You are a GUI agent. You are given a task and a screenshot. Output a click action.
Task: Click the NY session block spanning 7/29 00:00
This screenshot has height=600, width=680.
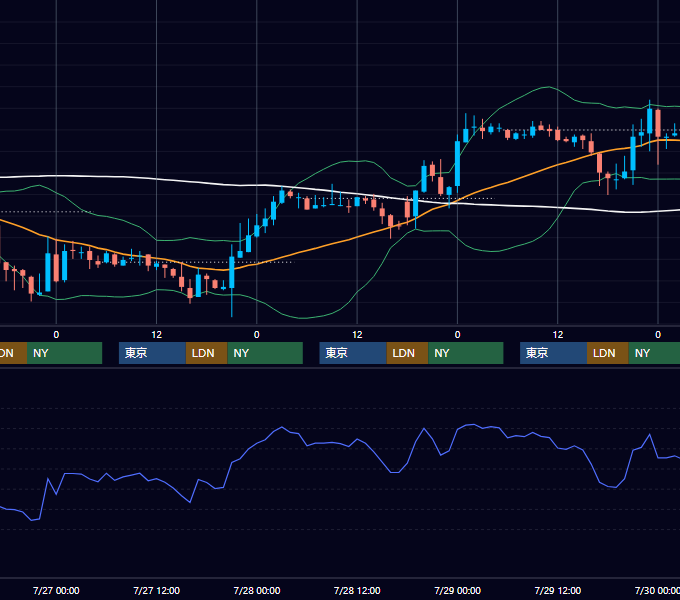(466, 353)
